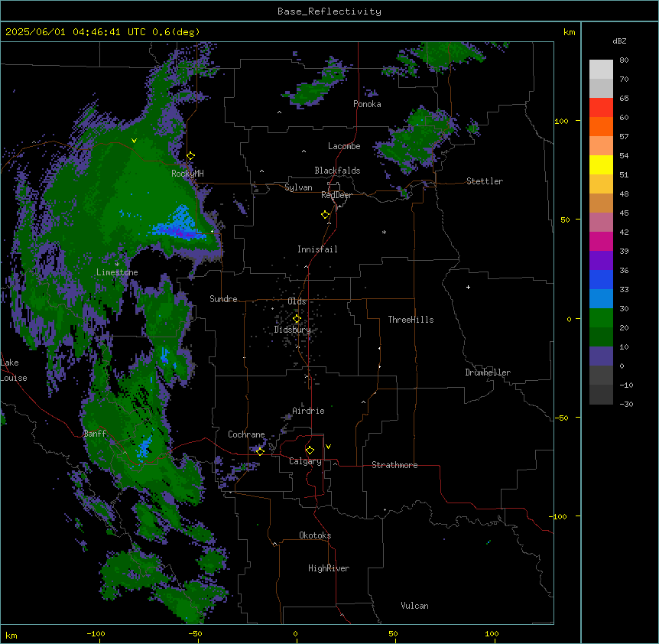Screen dimensions: 659x644
Task: Click the yellow diamond marker below RedDeer
Action: coord(325,215)
